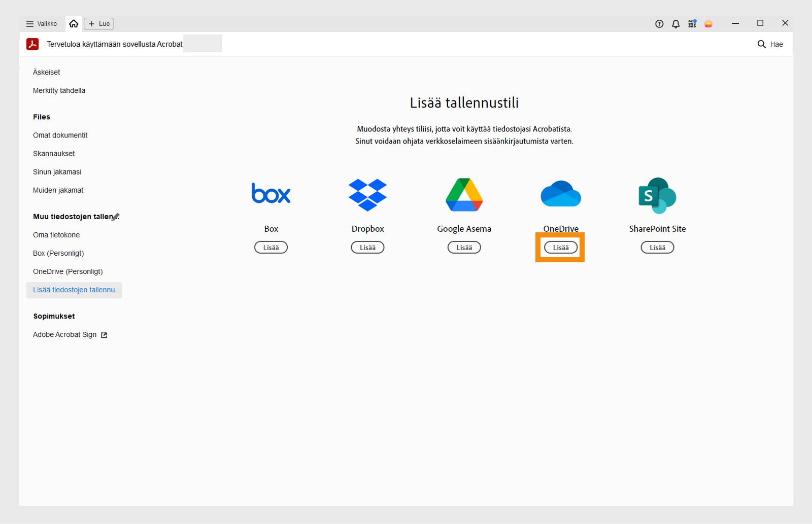Select the Google Asema drive icon
The width and height of the screenshot is (812, 524).
[x=463, y=194]
